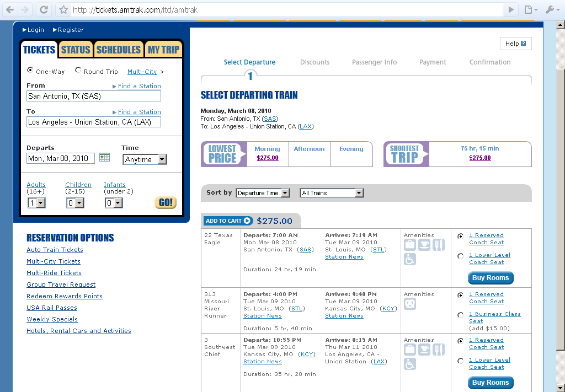Screen dimensions: 565x392
Task: Click the Morning lowest price tab
Action: 268,154
